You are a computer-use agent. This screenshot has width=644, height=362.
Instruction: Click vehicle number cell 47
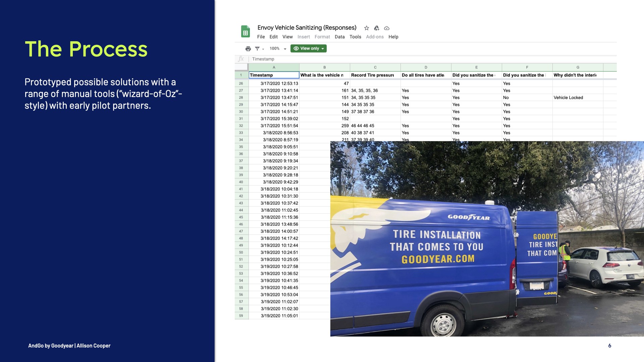(x=325, y=83)
